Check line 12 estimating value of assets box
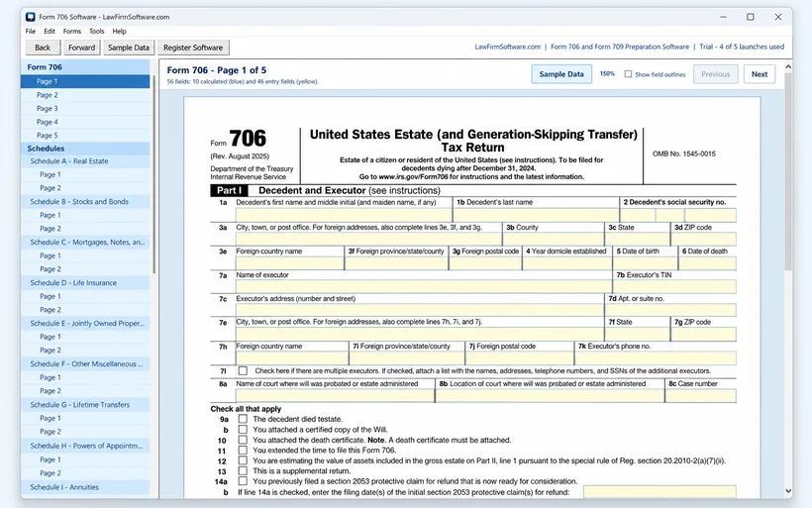Screen dimensions: 812x508 point(243,459)
